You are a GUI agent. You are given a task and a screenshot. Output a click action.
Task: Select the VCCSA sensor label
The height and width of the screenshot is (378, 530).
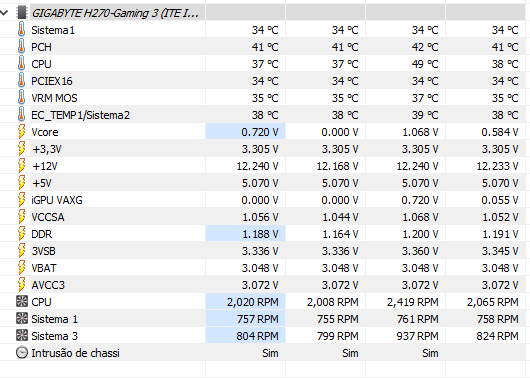[x=48, y=217]
